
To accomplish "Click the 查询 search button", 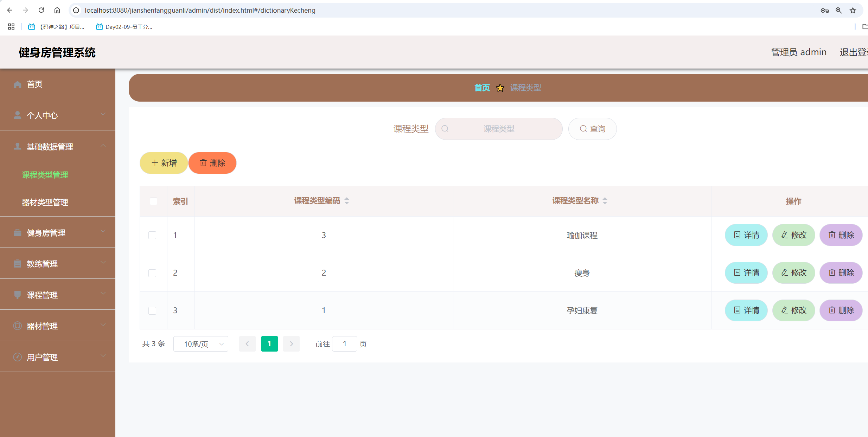I will click(593, 129).
